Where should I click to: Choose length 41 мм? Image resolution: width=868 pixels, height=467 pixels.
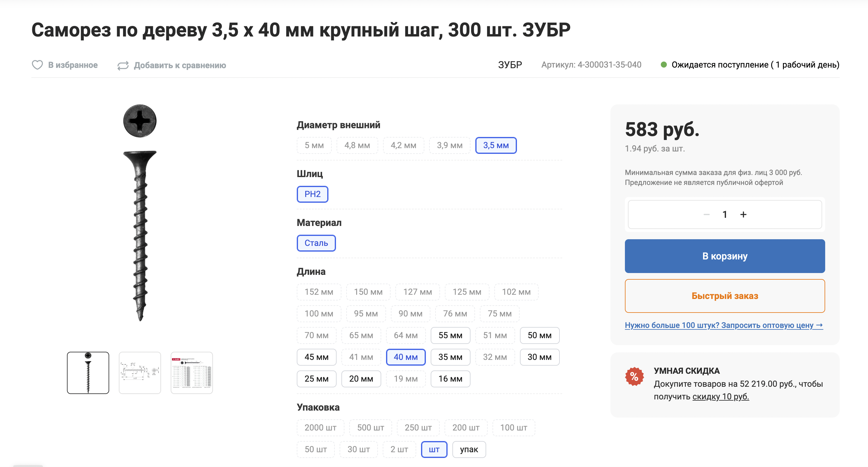(x=361, y=357)
